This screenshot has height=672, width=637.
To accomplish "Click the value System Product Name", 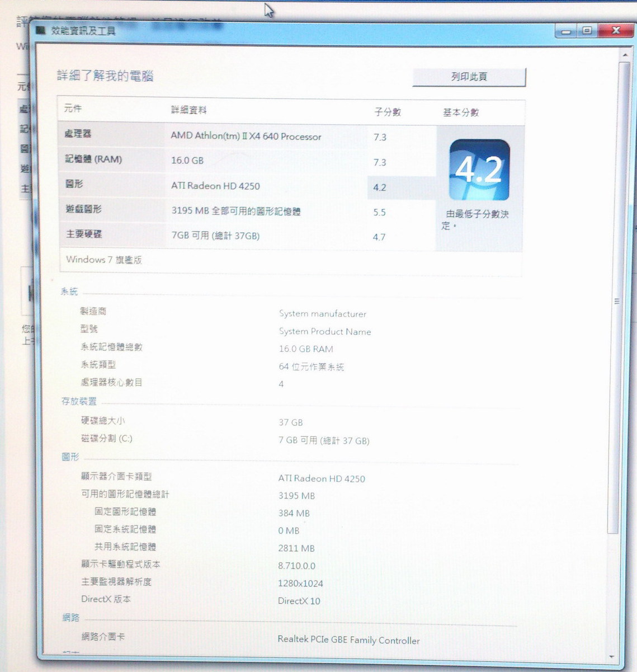I will pyautogui.click(x=325, y=332).
